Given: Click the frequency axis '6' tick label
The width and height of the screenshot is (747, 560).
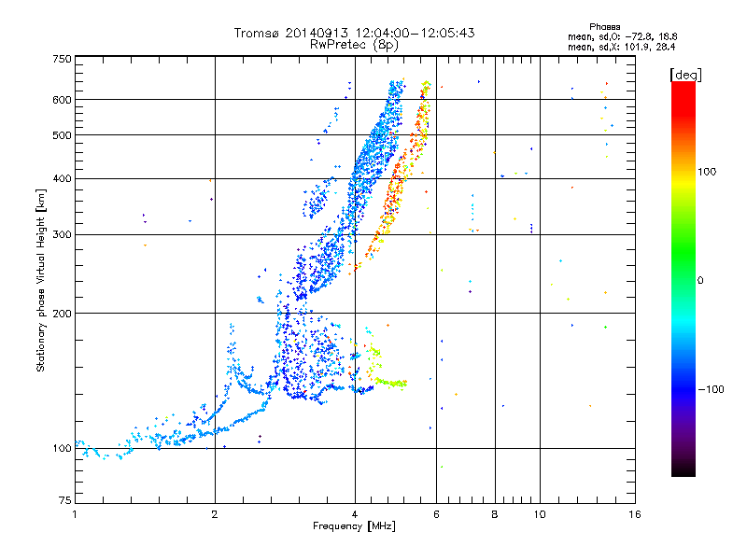Looking at the screenshot, I should (436, 514).
